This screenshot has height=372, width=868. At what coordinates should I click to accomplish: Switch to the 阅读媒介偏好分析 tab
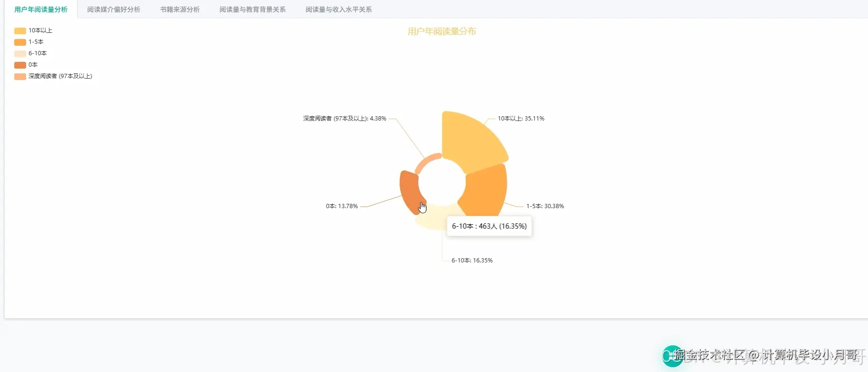(x=113, y=10)
